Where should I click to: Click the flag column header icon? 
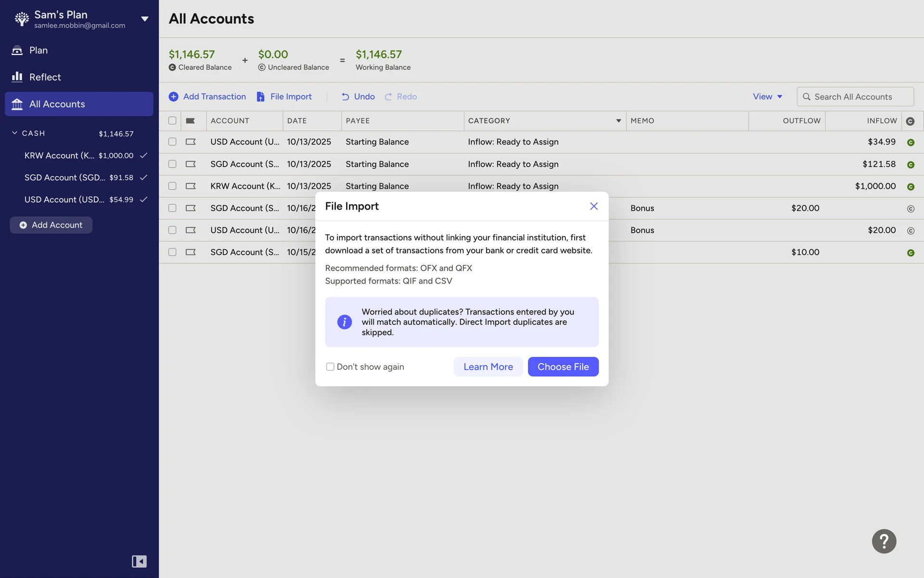tap(191, 121)
